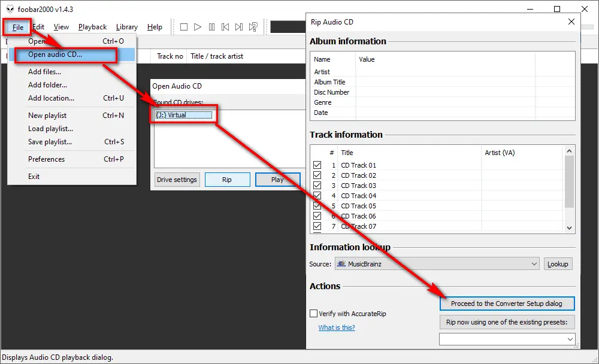Screen dimensions: 599x364
Task: Open the Library menu
Action: [x=127, y=27]
